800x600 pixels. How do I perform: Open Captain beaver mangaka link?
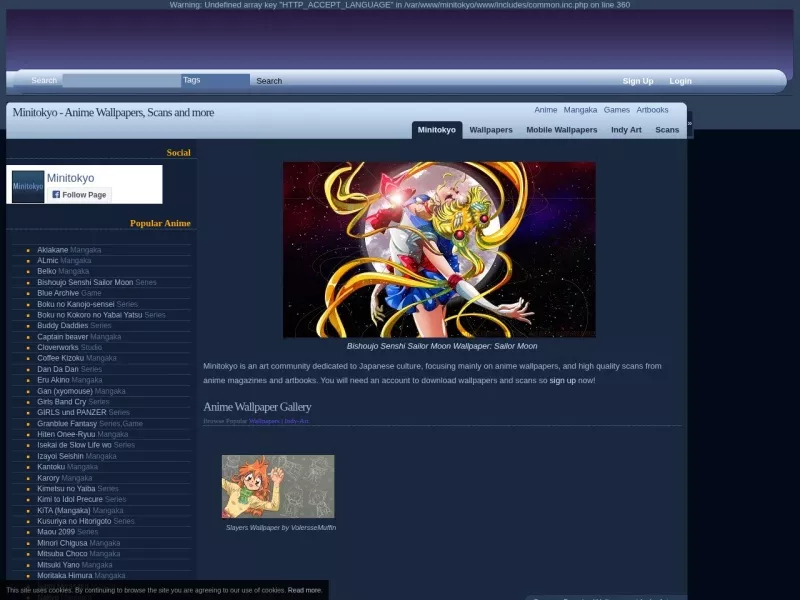tap(62, 337)
